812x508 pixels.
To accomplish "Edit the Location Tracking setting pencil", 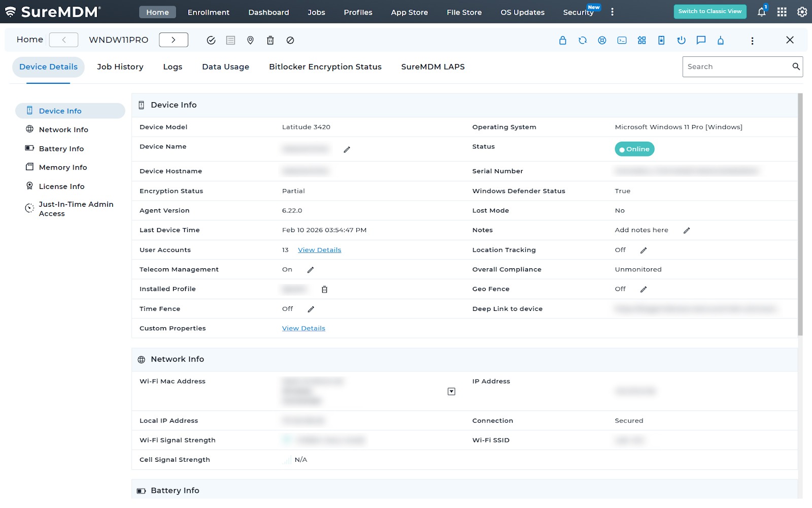I will 644,250.
